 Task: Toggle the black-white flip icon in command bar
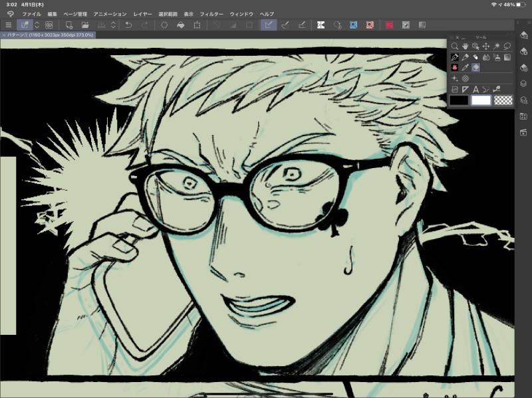coord(321,25)
